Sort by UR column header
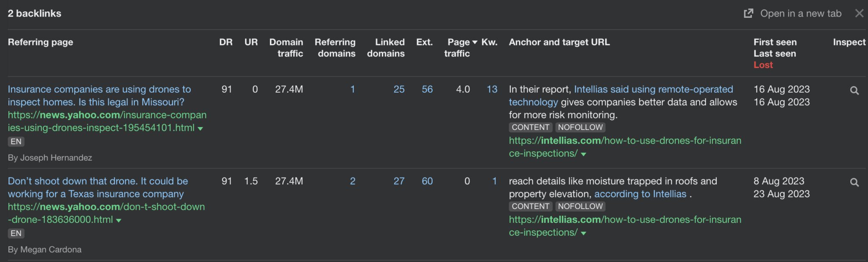The image size is (868, 262). [x=251, y=42]
